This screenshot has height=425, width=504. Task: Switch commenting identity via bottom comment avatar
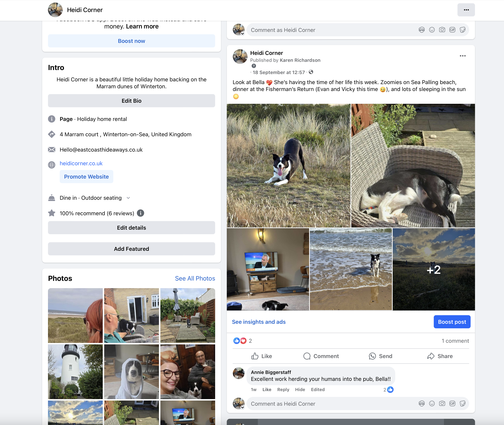click(239, 403)
